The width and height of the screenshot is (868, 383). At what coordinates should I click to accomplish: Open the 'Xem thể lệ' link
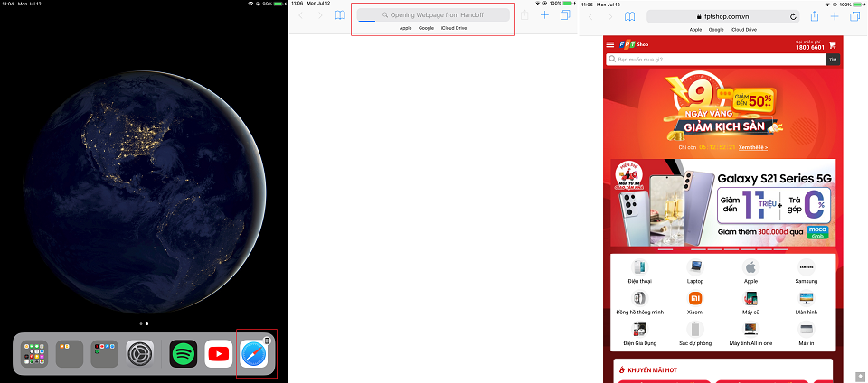click(753, 147)
